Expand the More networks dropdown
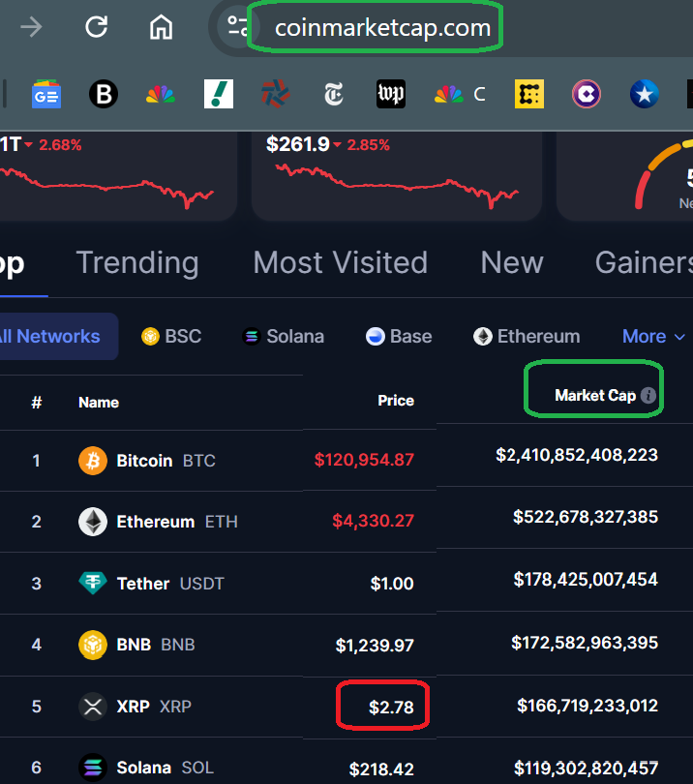The width and height of the screenshot is (693, 784). click(x=653, y=337)
